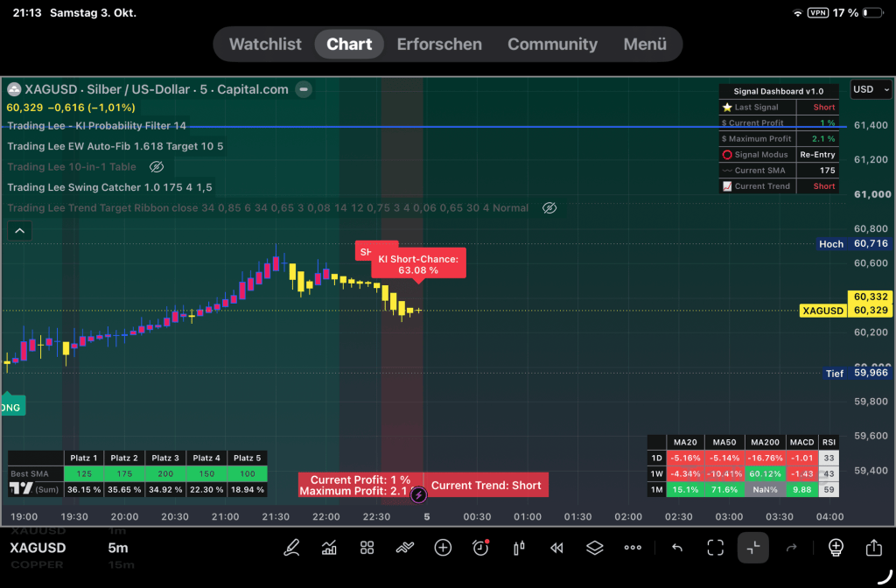Tap the XAGUSD symbol logo icon
Screen dimensions: 896x588
(x=14, y=89)
